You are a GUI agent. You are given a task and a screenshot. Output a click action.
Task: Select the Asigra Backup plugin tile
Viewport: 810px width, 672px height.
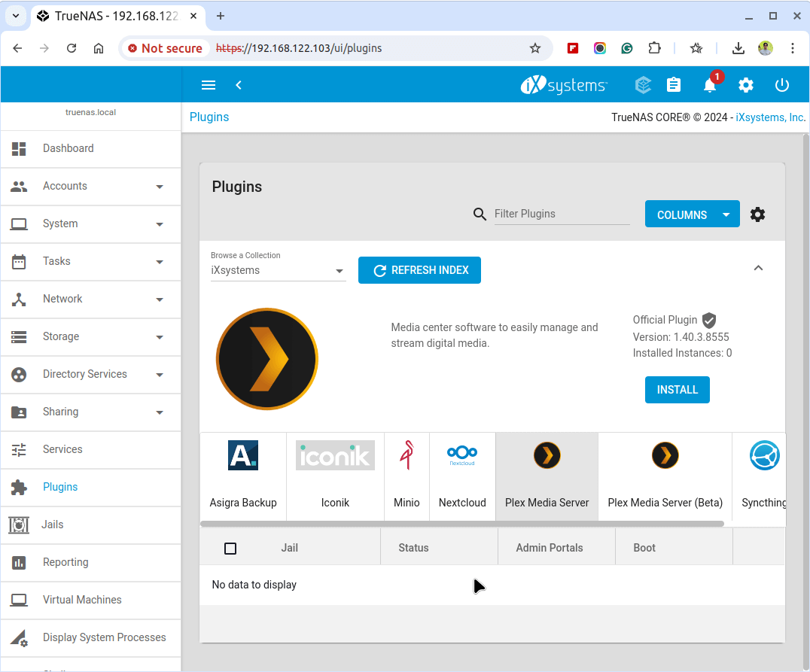pos(243,476)
